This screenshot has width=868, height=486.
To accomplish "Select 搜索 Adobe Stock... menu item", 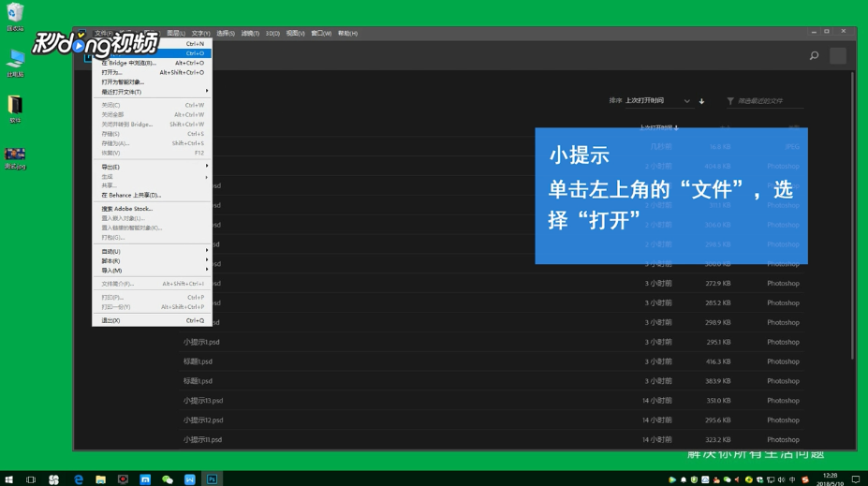I will [x=152, y=209].
